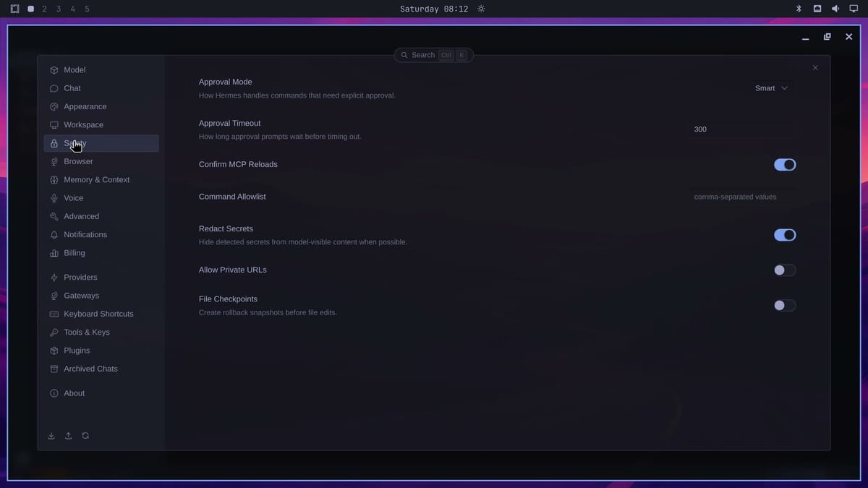Click the monitor icon beside Workspace
The height and width of the screenshot is (488, 868).
(54, 125)
